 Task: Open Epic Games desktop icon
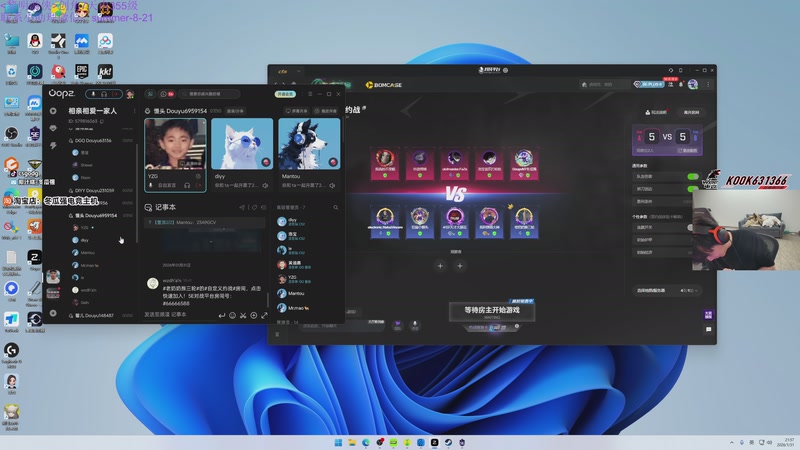pos(82,73)
